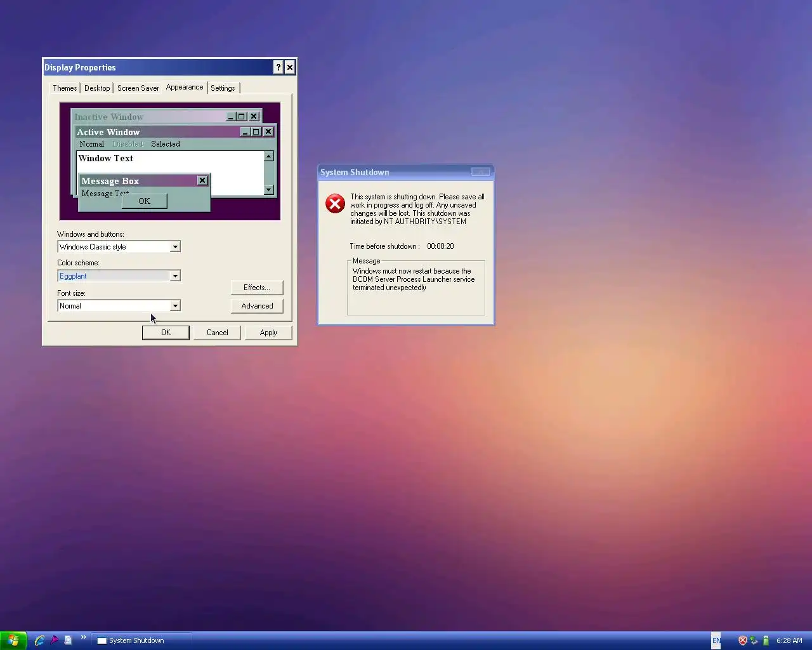
Task: Click the Message Box preview close icon
Action: tap(202, 180)
